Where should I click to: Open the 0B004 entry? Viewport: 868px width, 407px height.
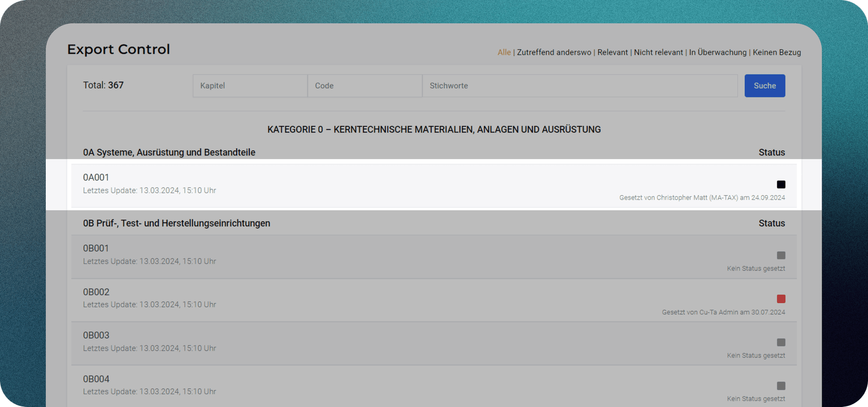coord(96,379)
